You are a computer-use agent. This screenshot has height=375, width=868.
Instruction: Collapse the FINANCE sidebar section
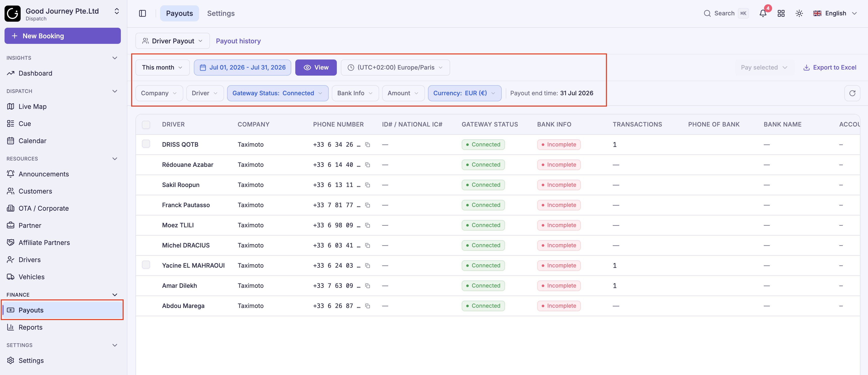[x=115, y=295]
